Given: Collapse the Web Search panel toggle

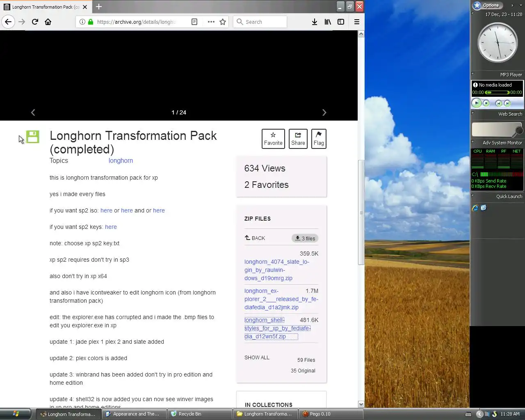Looking at the screenshot, I should (x=472, y=113).
